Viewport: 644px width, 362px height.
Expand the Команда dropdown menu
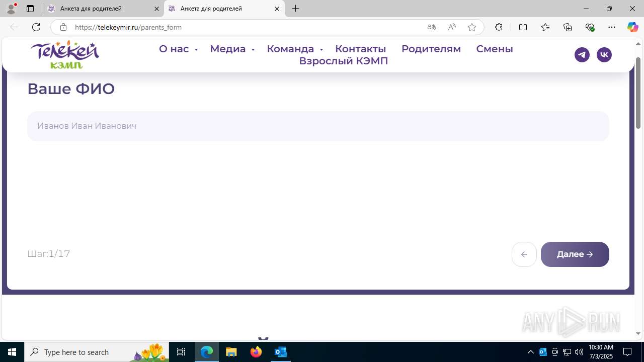pyautogui.click(x=295, y=49)
